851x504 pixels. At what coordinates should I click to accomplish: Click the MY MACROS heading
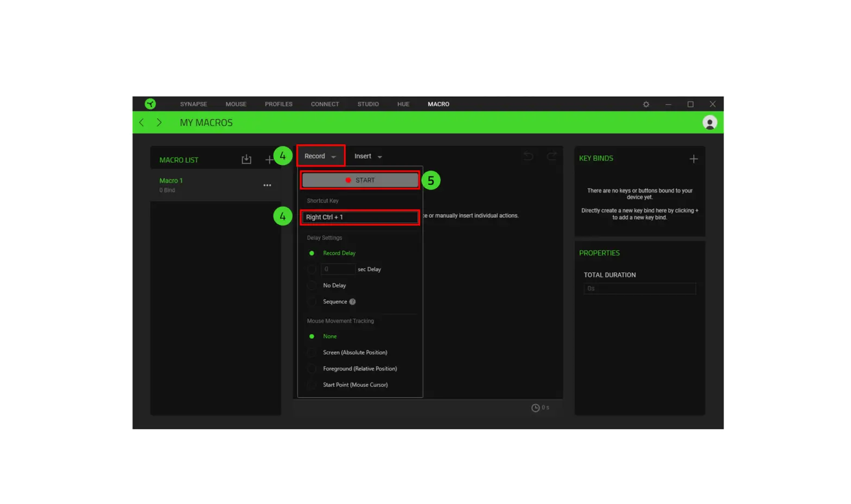pyautogui.click(x=206, y=123)
